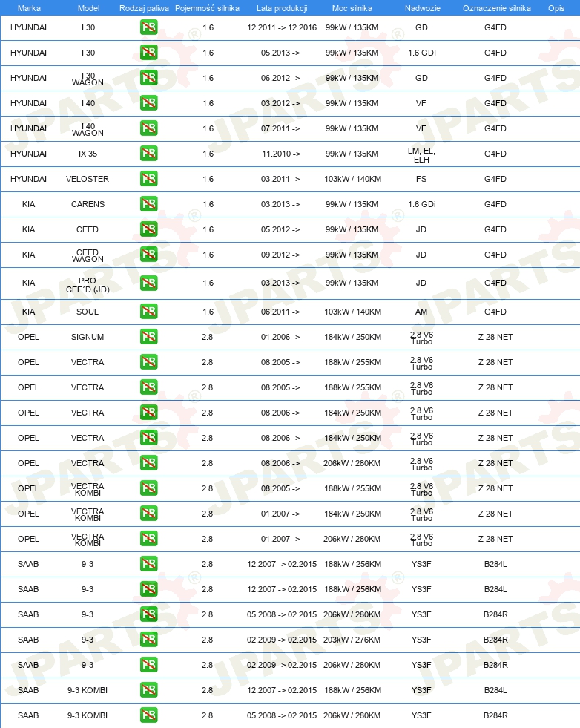Click 103kW / 140KM in Kia Soul row

[x=352, y=312]
